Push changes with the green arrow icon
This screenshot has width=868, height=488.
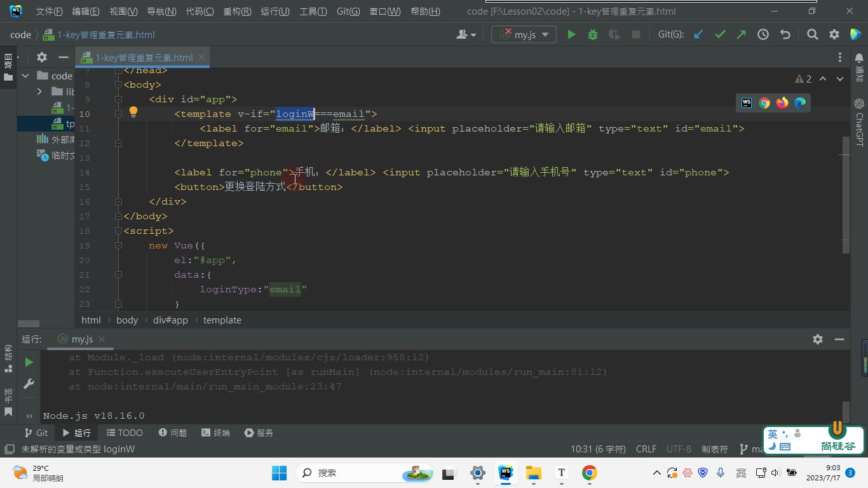click(x=742, y=35)
